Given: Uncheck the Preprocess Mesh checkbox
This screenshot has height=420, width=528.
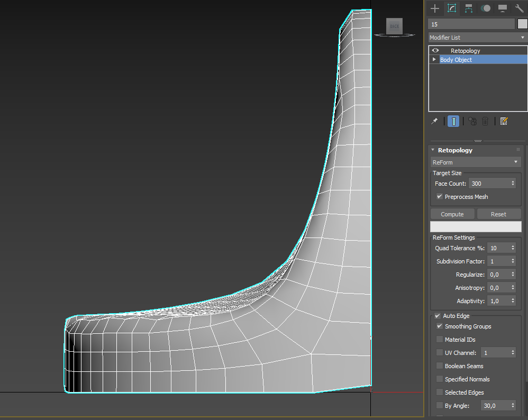Looking at the screenshot, I should (x=439, y=197).
